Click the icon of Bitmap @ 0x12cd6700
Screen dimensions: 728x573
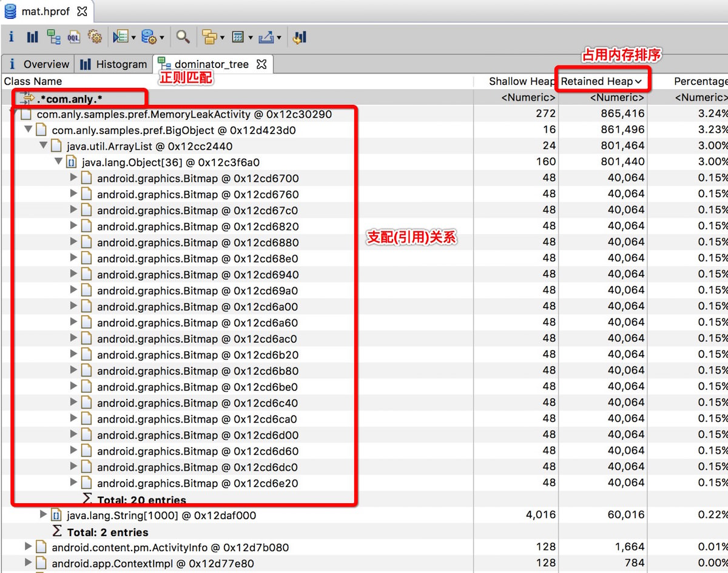86,178
